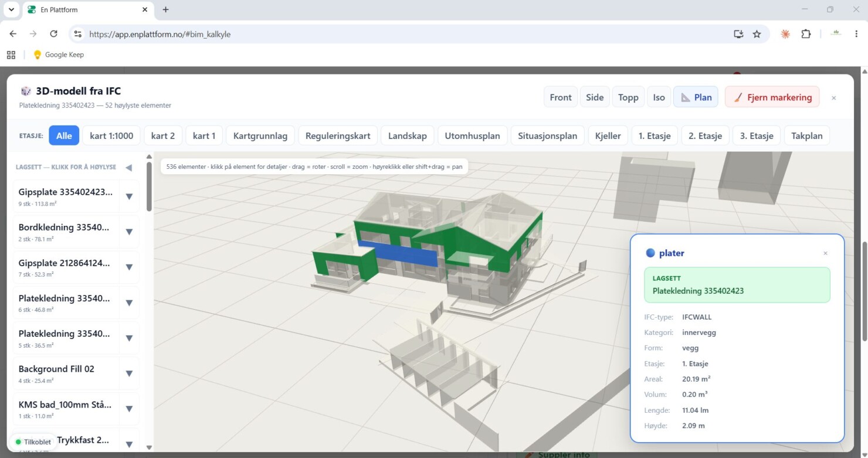The height and width of the screenshot is (458, 868).
Task: Highlight Platekledning with 5 stk, 36.5 m²
Action: point(66,338)
